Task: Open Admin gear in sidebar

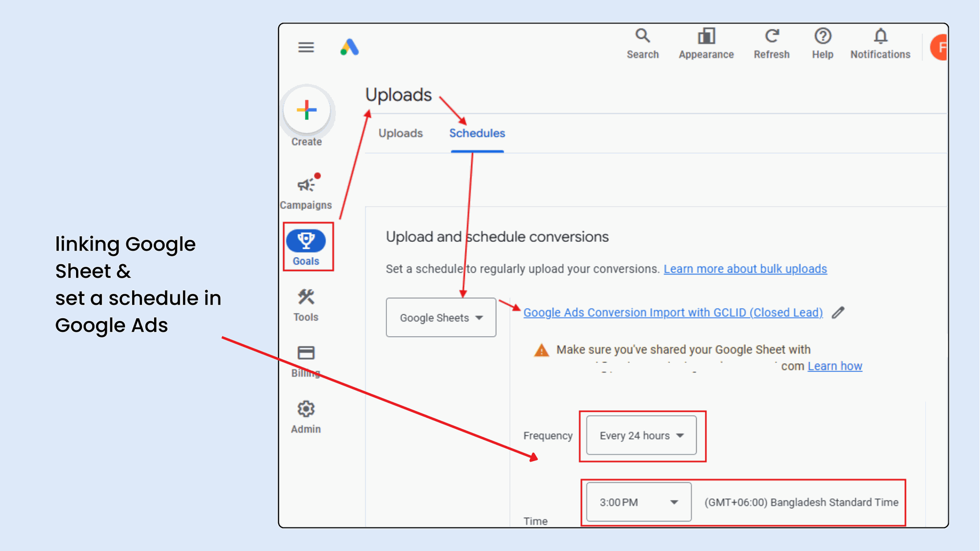Action: click(306, 409)
